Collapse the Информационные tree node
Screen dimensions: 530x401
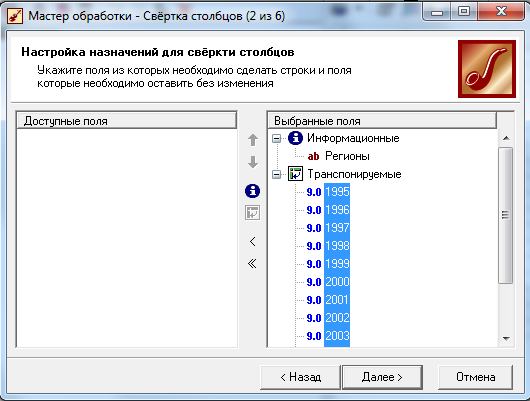tap(276, 138)
